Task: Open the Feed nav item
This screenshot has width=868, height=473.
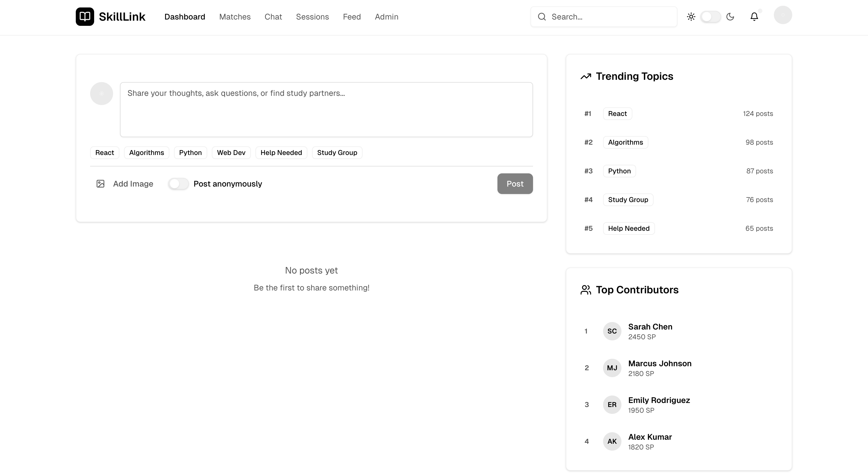Action: [352, 17]
